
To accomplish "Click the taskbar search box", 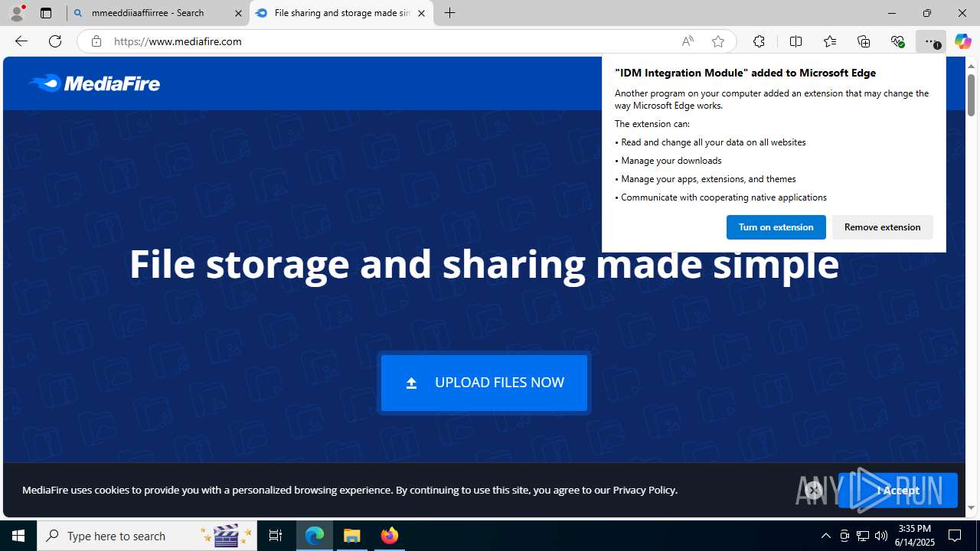I will [147, 536].
